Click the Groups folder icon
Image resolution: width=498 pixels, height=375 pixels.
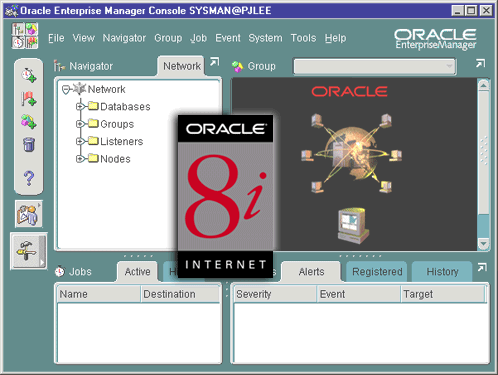94,124
